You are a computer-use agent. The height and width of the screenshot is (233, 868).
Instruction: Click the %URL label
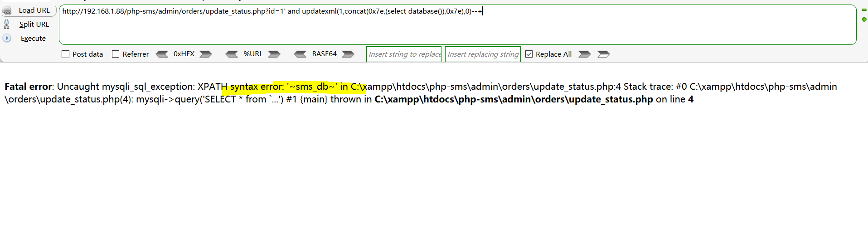(253, 54)
